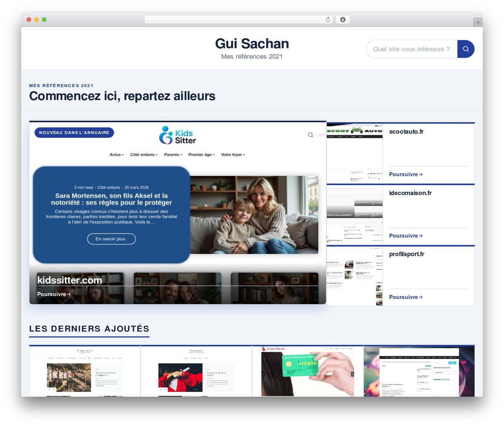Open the idecomaison.fr link
The height and width of the screenshot is (427, 504).
tap(410, 193)
